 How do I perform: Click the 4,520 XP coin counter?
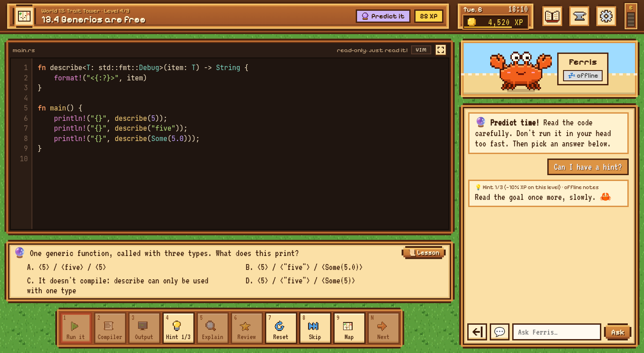coord(496,22)
